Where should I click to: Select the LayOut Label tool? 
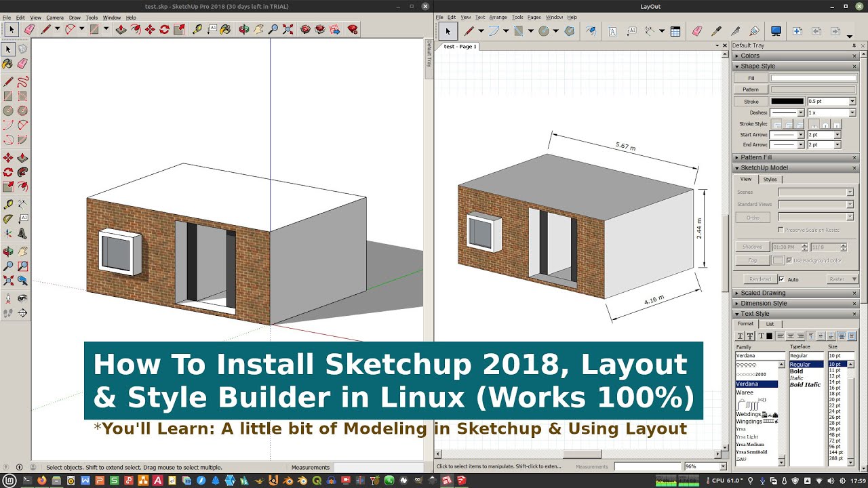[633, 31]
